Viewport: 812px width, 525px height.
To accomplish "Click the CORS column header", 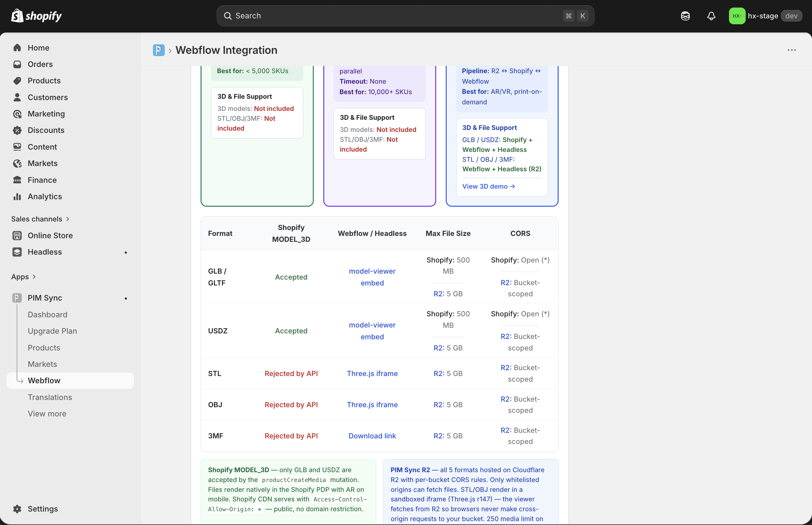I will click(x=520, y=233).
